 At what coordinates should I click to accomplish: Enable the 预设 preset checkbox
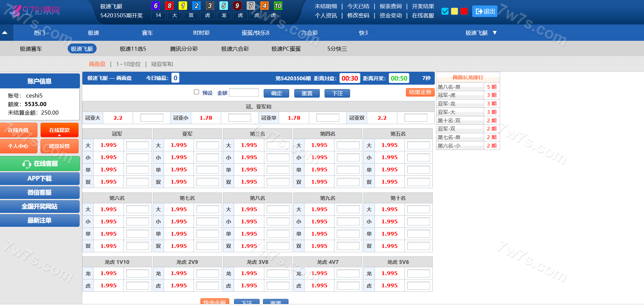pyautogui.click(x=196, y=92)
